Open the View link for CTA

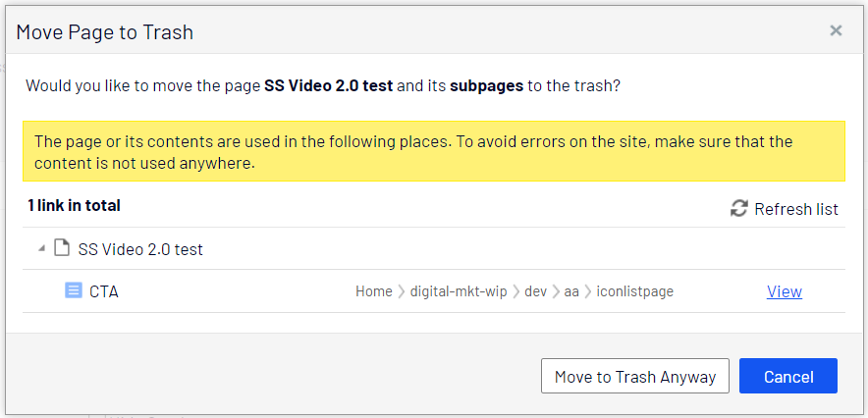click(784, 291)
